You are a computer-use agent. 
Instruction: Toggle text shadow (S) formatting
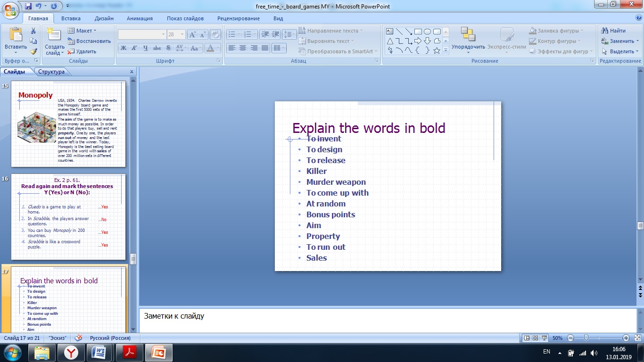tap(168, 48)
